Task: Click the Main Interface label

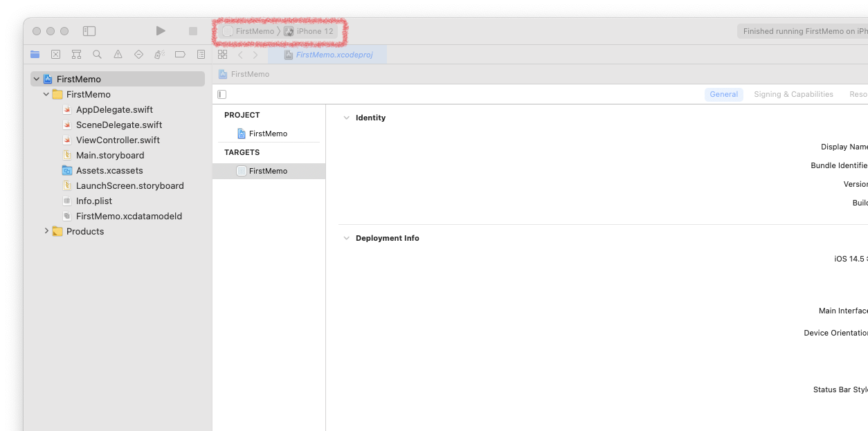Action: (x=843, y=311)
